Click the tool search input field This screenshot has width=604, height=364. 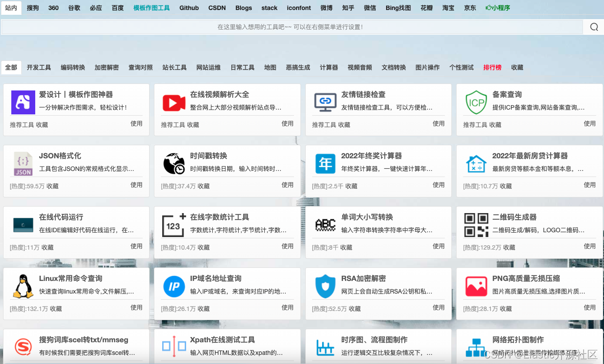[292, 27]
